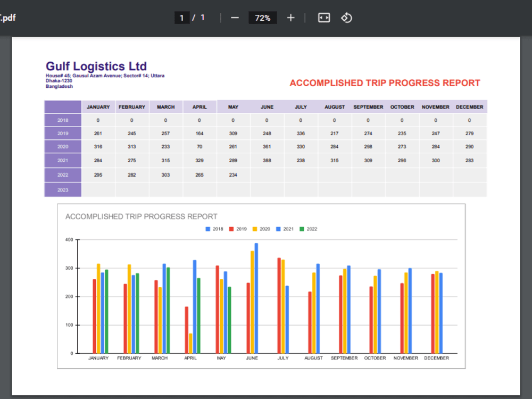This screenshot has height=399, width=532.
Task: Click the 2020 October value 273
Action: (402, 147)
